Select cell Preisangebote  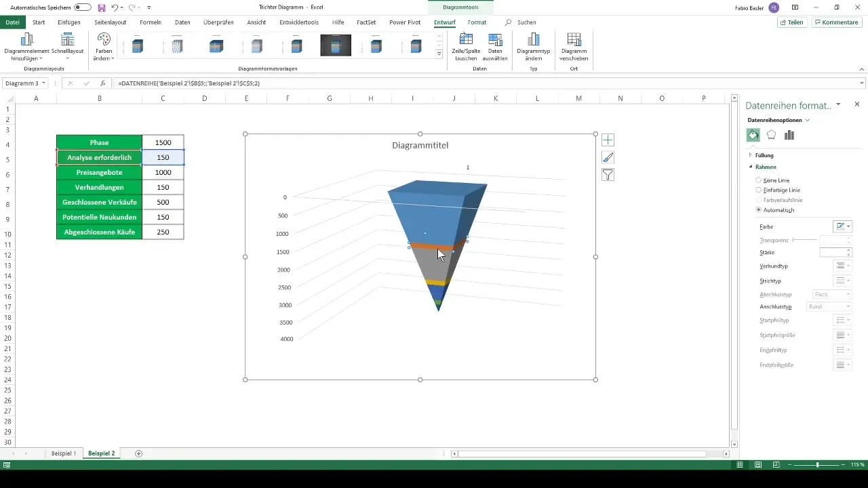(99, 172)
